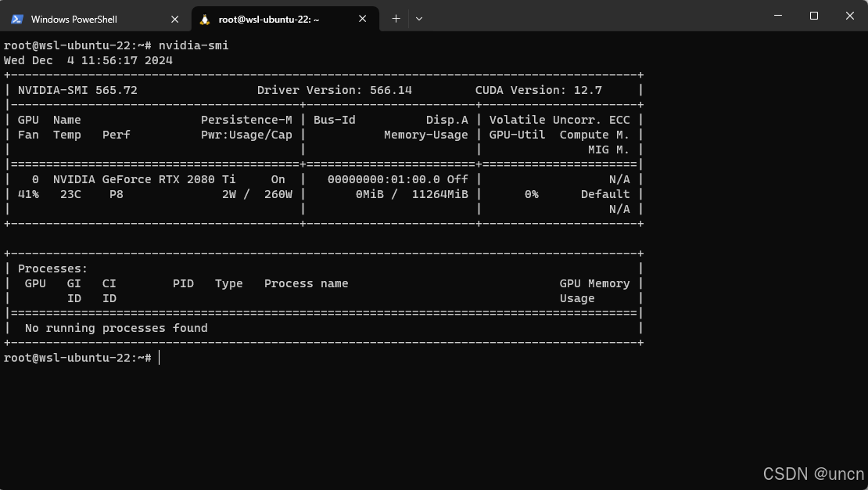Close the terminal window
The width and height of the screenshot is (868, 490).
[x=850, y=16]
